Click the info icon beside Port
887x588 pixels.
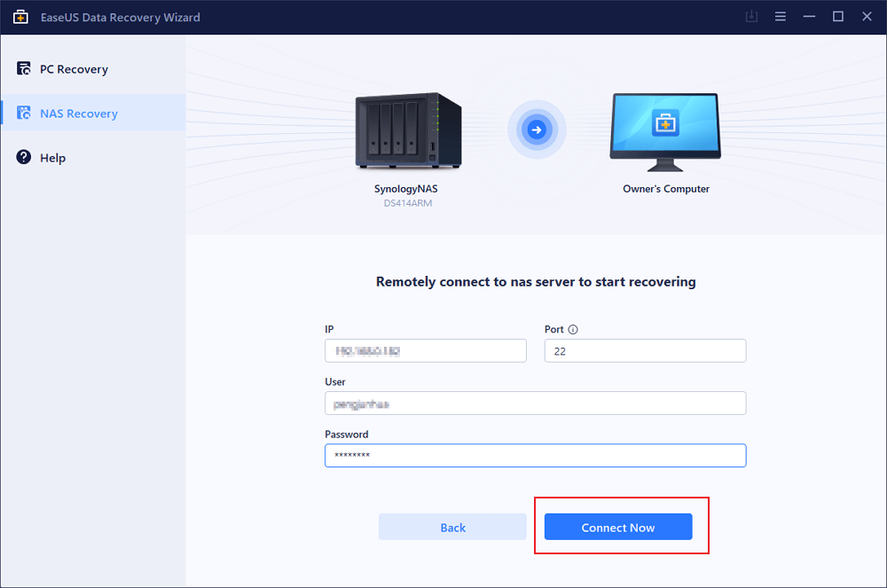573,329
